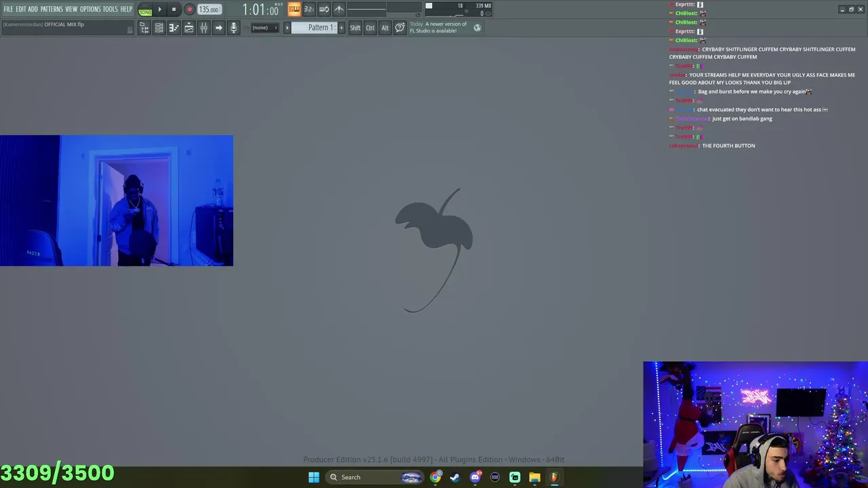Click the right arrow toolbar icon
The height and width of the screenshot is (488, 868).
(218, 28)
